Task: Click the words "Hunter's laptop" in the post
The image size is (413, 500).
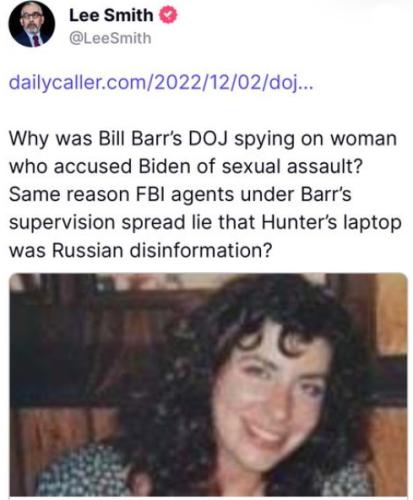Action: pos(331,223)
